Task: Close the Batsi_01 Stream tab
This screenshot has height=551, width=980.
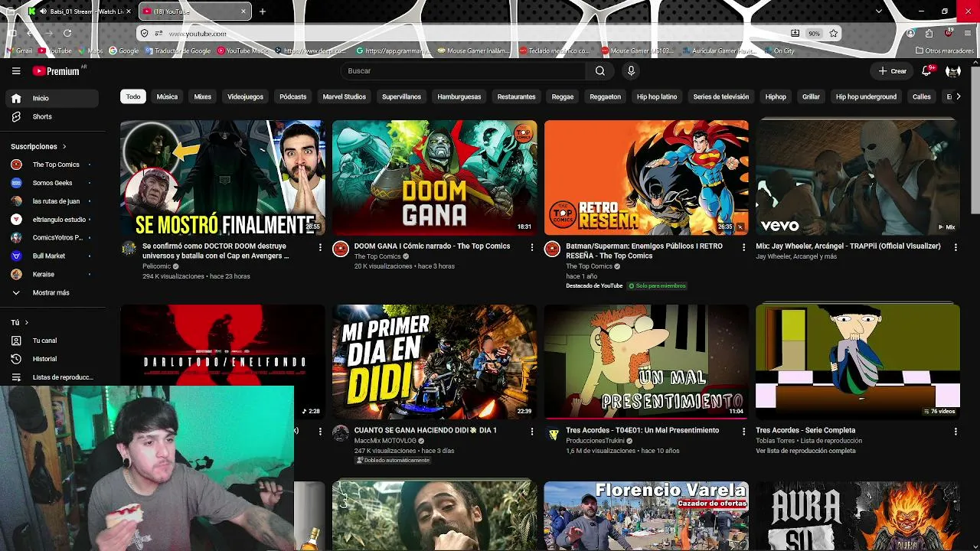Action: (128, 11)
